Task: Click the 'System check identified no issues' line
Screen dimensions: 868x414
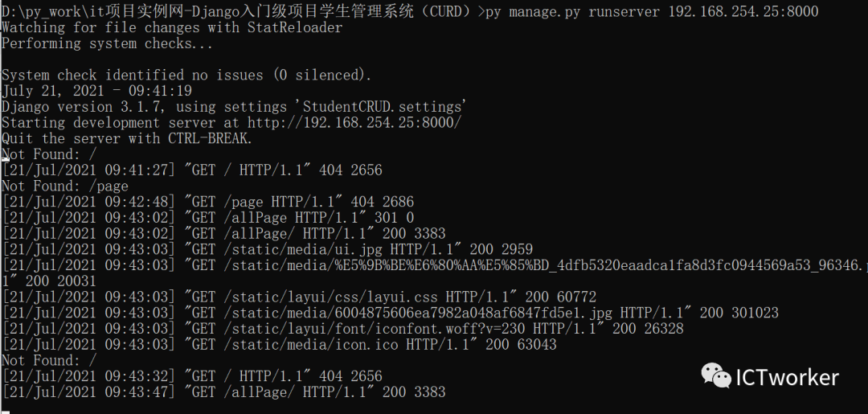Action: click(x=186, y=76)
